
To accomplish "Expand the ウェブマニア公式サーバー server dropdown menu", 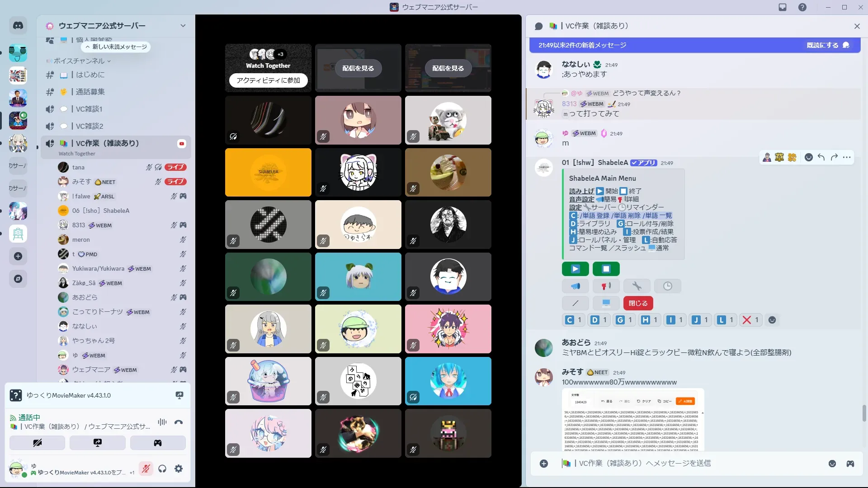I will pyautogui.click(x=183, y=26).
